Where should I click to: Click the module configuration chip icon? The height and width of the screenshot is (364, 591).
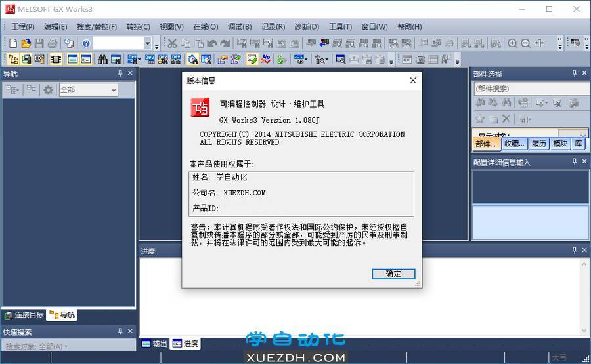tap(56, 59)
